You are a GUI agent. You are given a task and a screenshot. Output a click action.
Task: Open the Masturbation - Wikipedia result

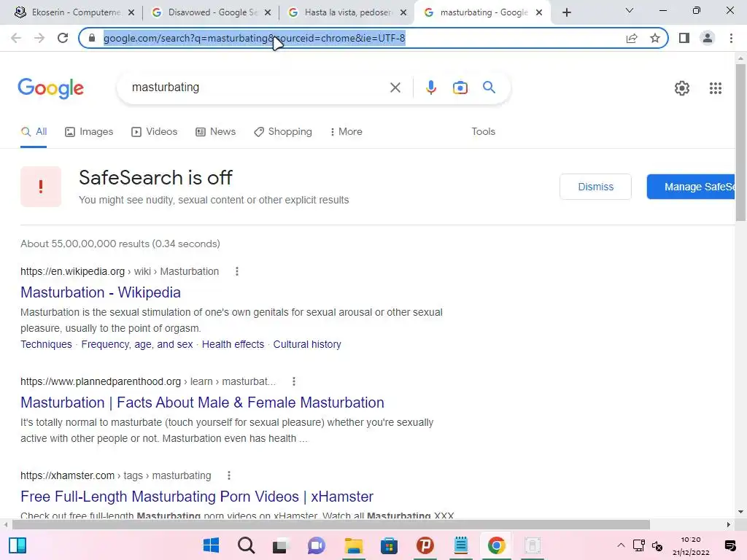[101, 292]
